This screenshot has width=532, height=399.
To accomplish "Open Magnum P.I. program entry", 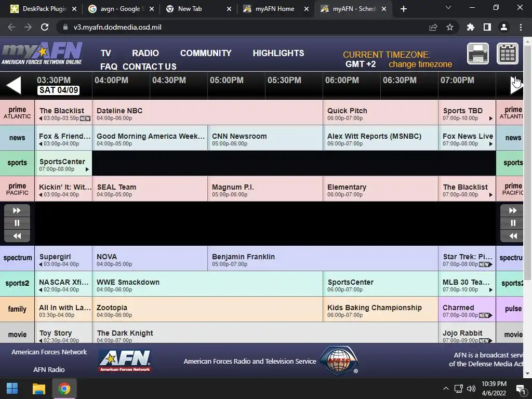I will point(265,189).
